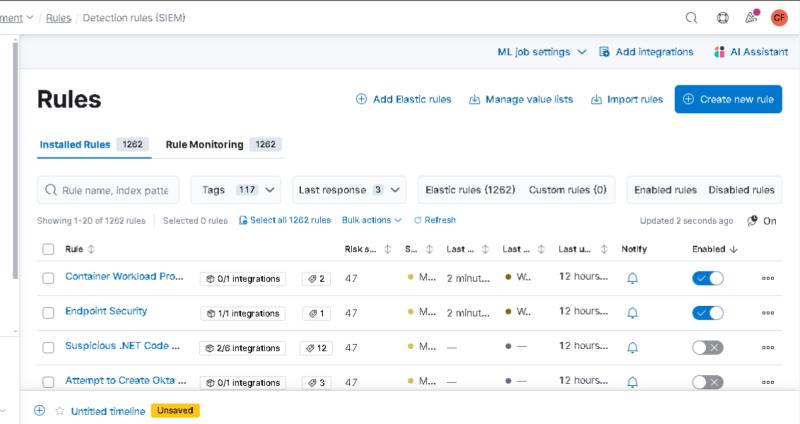Favorite the Untitled timeline star icon
Screen dimensions: 800x424
(59, 411)
